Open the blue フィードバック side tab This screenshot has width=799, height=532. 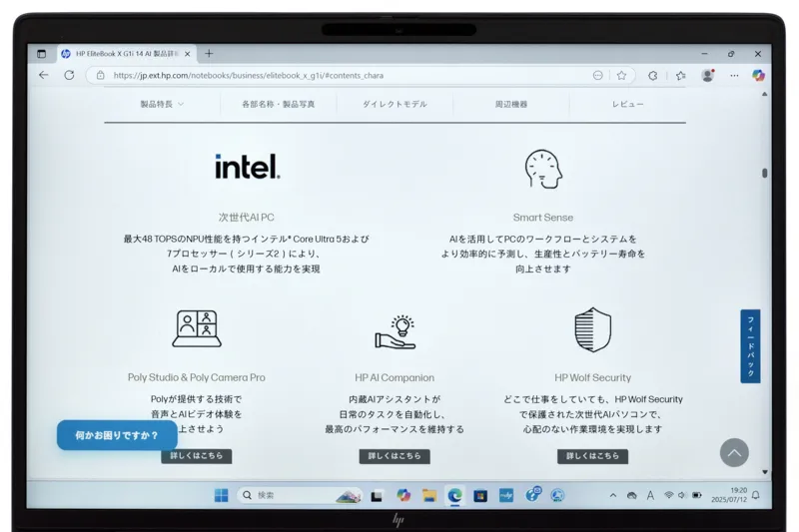click(x=750, y=346)
